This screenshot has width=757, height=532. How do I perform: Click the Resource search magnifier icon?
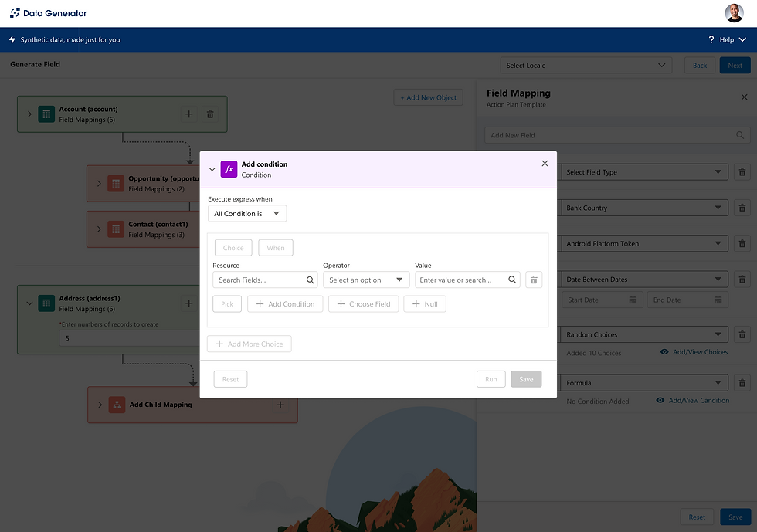[x=310, y=280]
